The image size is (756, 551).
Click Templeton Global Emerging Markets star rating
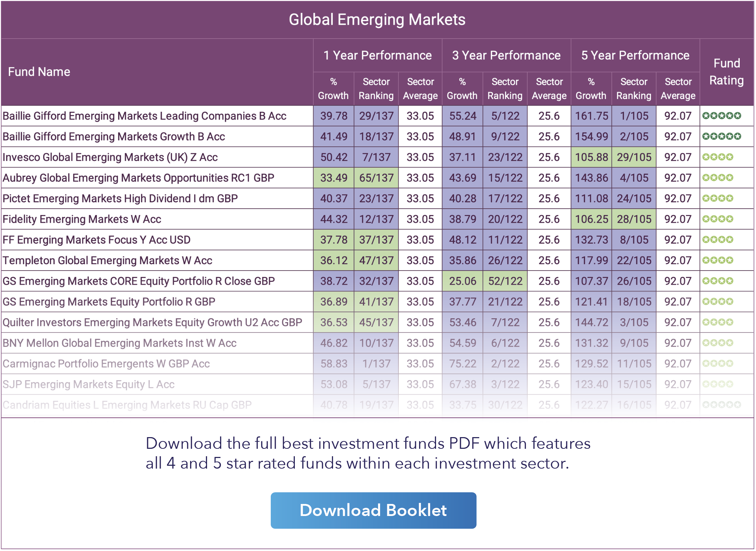pos(717,260)
